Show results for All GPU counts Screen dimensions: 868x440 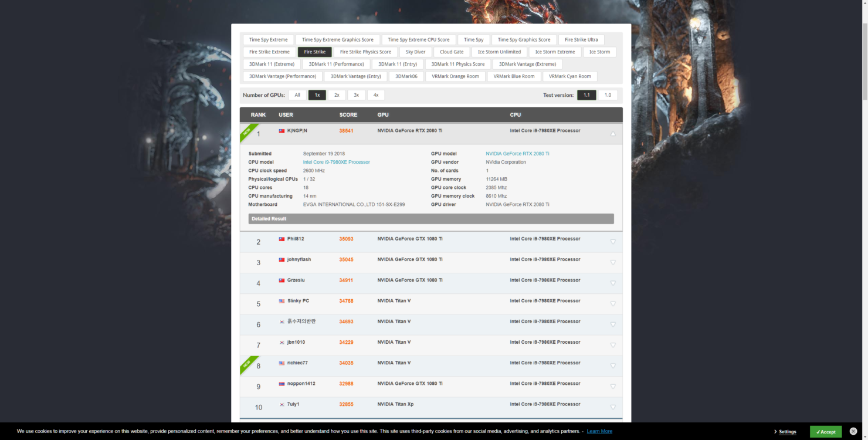(297, 95)
